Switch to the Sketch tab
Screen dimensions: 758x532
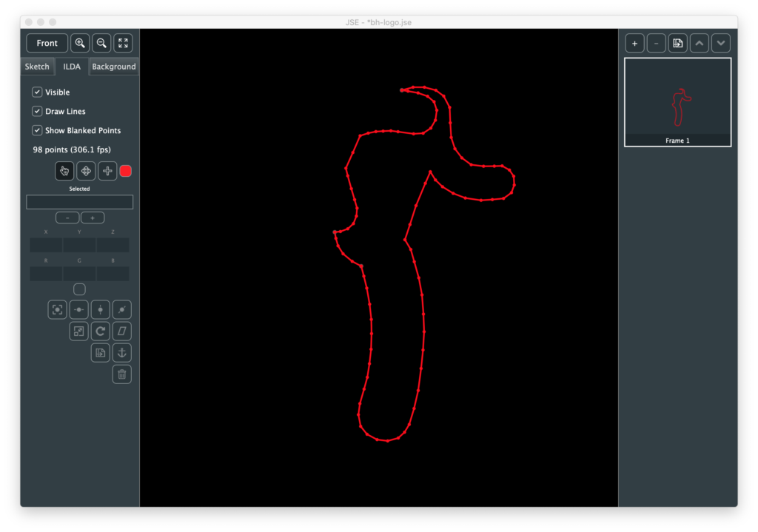(x=37, y=67)
